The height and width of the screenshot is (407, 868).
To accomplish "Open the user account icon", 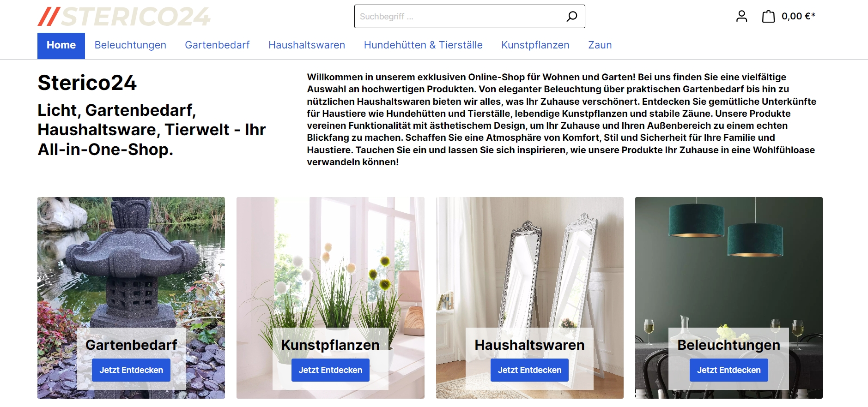I will coord(741,17).
